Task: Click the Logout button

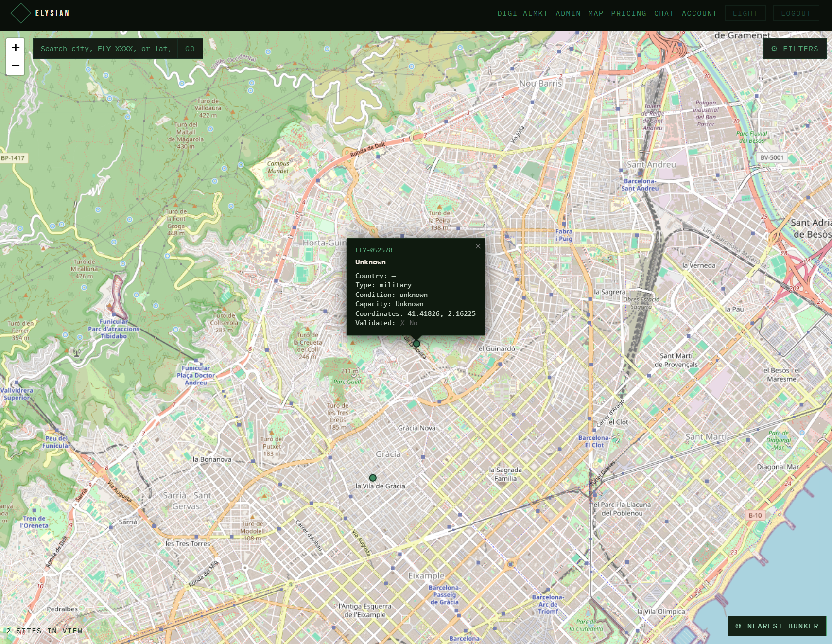Action: (x=796, y=13)
